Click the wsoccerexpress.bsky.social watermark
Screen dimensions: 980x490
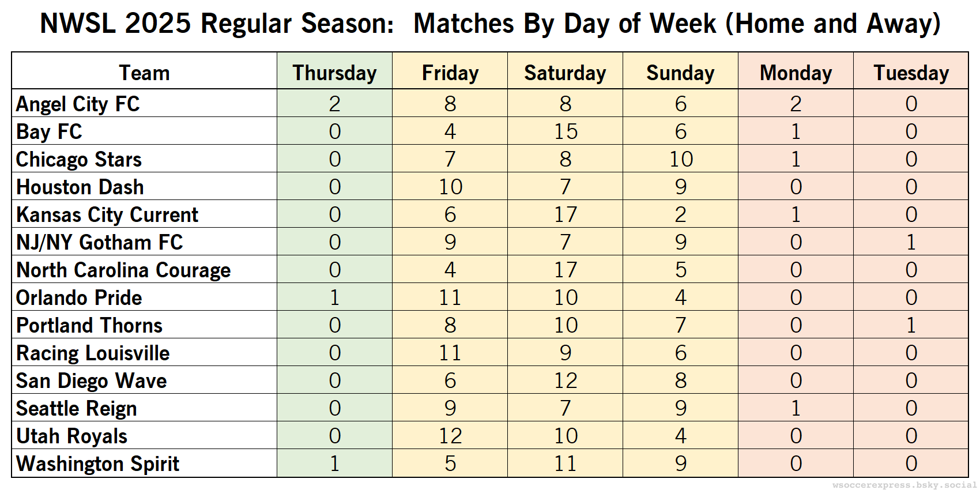pos(904,485)
